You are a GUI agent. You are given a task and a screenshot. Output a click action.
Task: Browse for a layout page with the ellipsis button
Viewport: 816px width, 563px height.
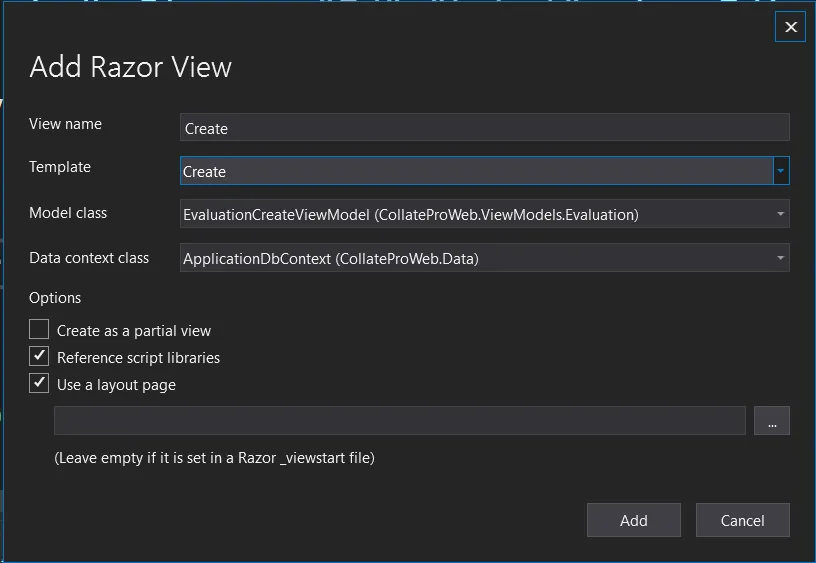tap(772, 421)
